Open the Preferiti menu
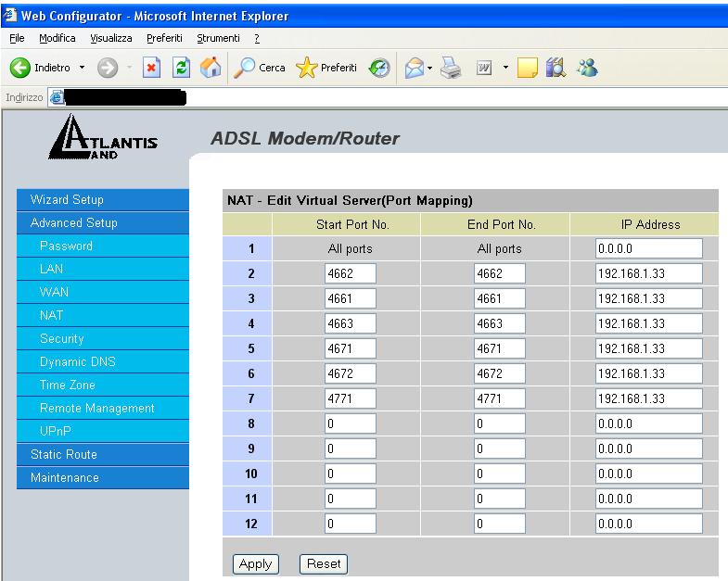Screen dimensions: 728x581 point(164,38)
